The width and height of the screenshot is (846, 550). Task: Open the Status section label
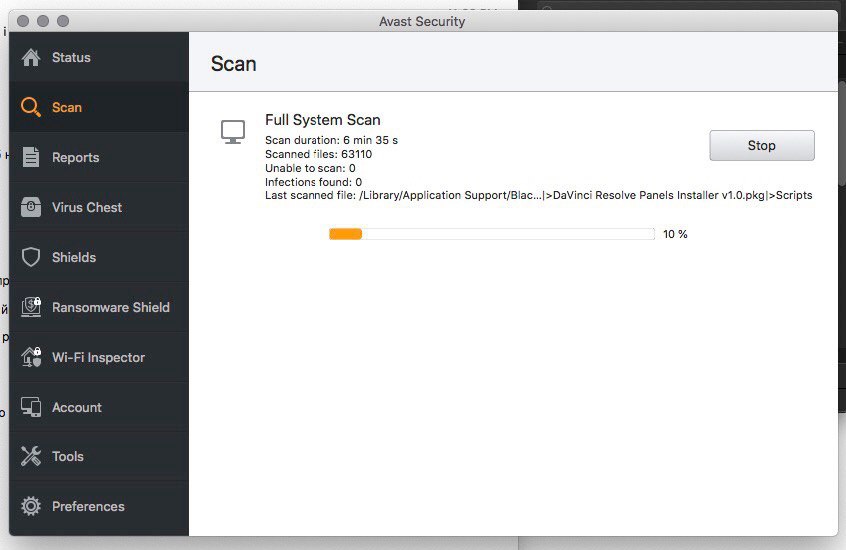[71, 57]
